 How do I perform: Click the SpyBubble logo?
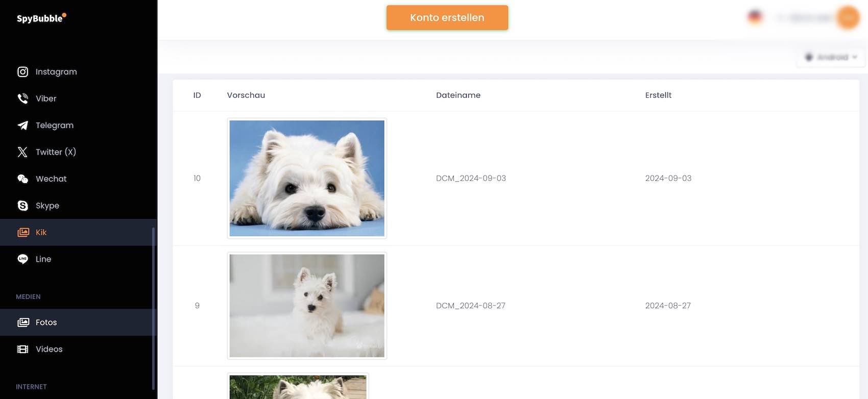coord(41,18)
